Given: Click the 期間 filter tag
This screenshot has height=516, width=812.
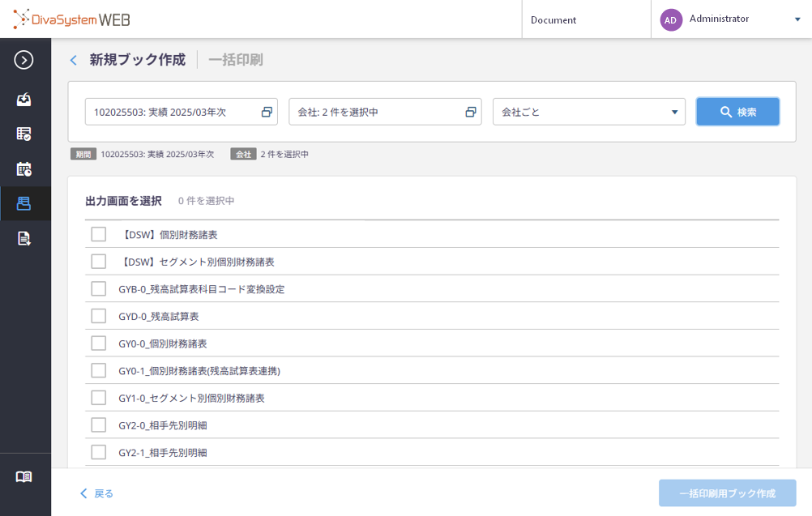Looking at the screenshot, I should point(83,154).
